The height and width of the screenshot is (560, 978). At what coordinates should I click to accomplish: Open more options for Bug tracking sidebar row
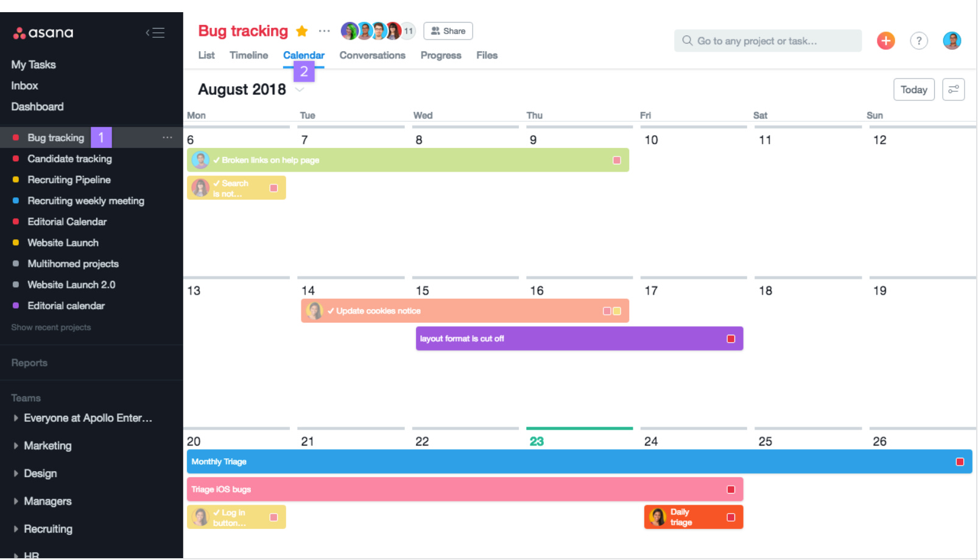pos(167,138)
